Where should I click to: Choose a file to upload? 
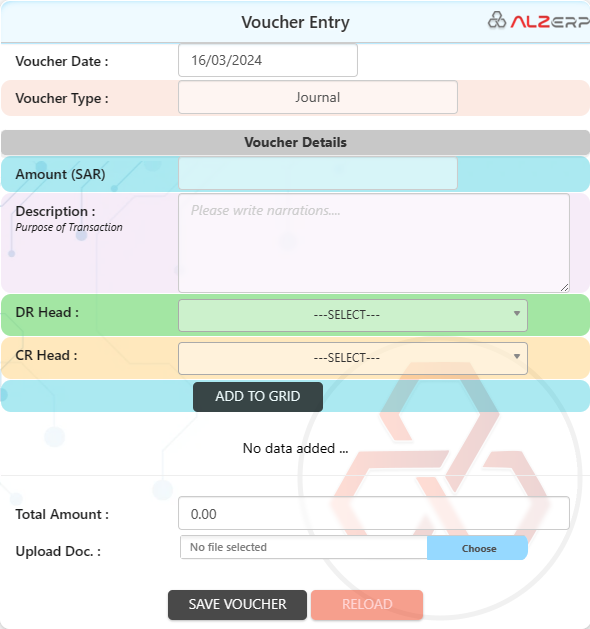coord(477,548)
